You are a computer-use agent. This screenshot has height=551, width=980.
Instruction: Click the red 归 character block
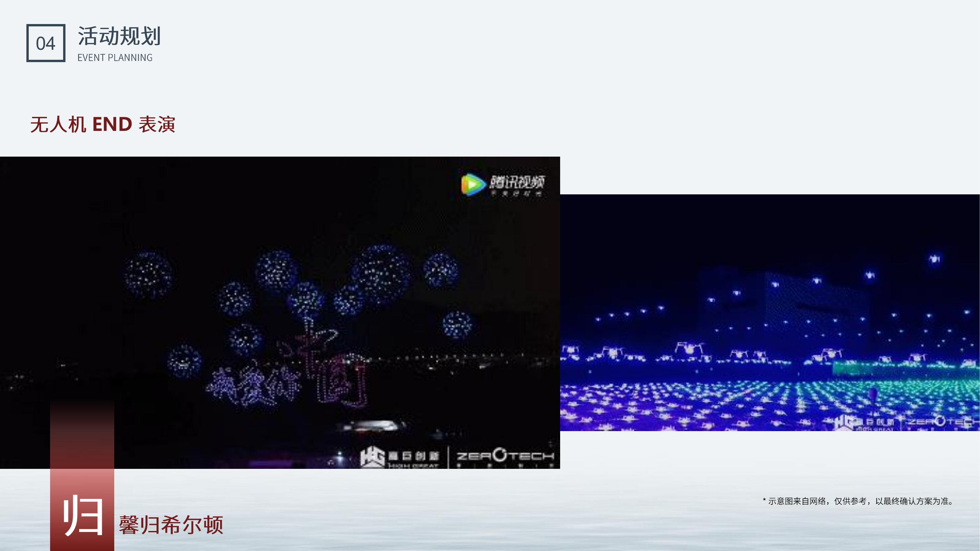pyautogui.click(x=82, y=510)
